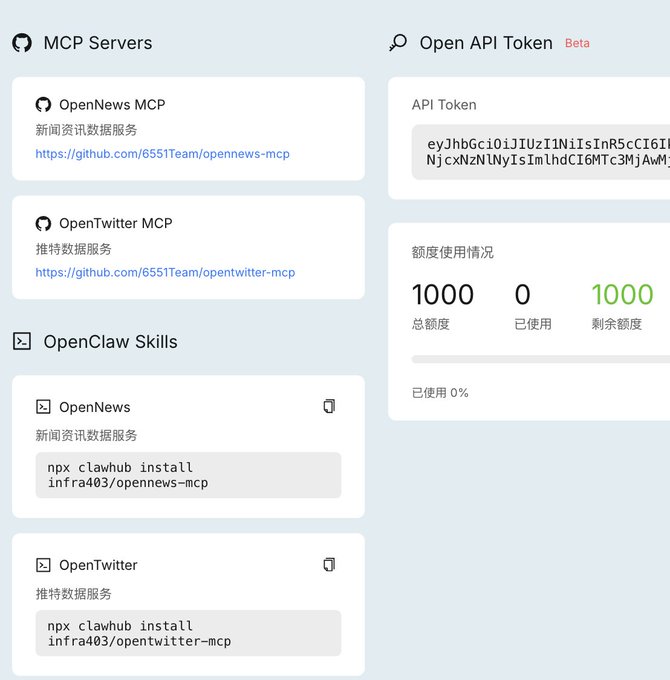The image size is (670, 680).
Task: Click the terminal icon beside OpenClaw Skills
Action: coord(22,341)
